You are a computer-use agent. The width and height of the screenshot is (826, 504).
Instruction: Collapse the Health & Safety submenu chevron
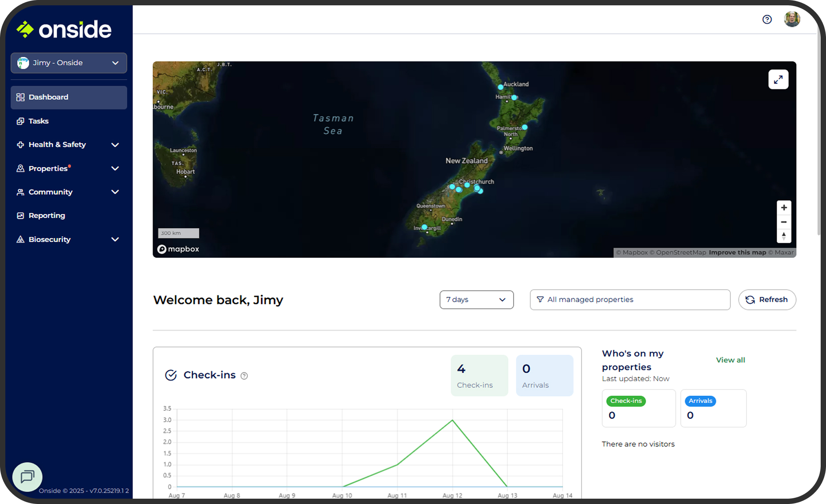(x=115, y=144)
